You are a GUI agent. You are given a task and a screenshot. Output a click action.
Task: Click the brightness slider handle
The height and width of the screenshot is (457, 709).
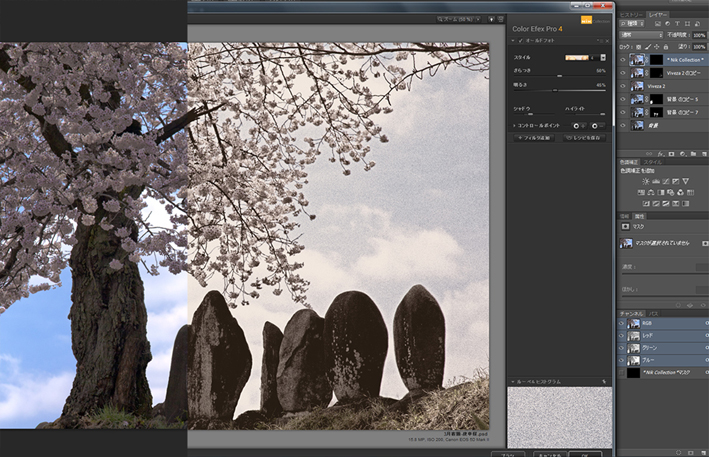click(557, 90)
